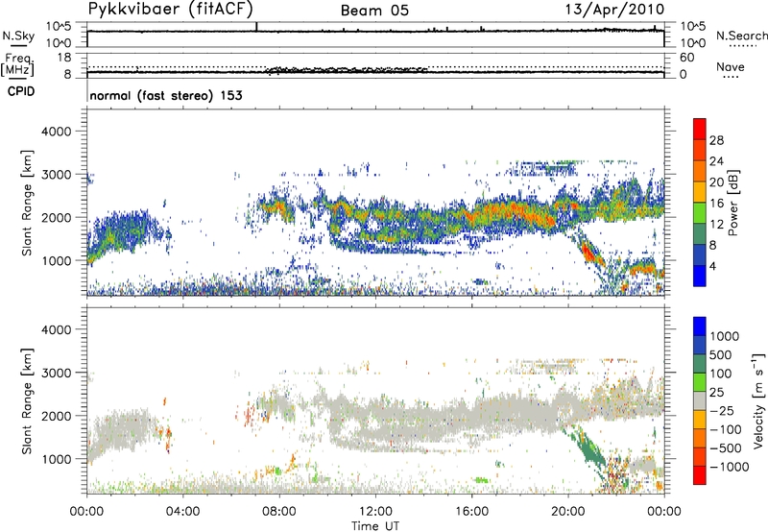768x532 pixels.
Task: Click the 'Pykkvibaer (fitACF)' title text
Action: [x=170, y=10]
